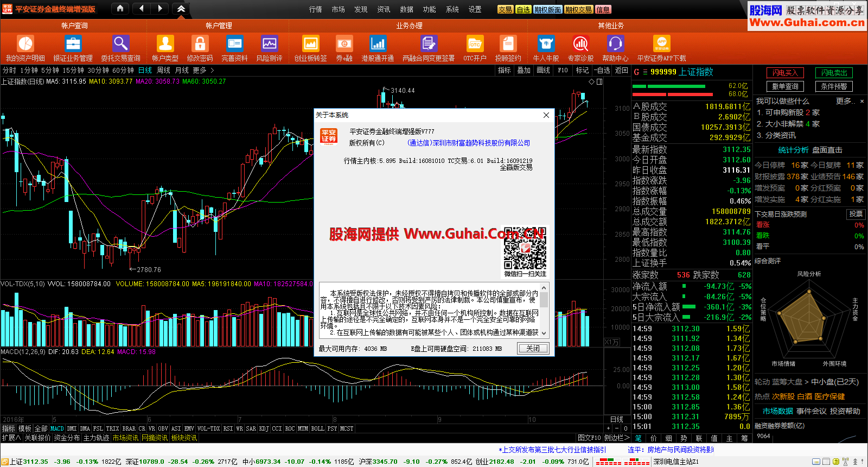Image resolution: width=868 pixels, height=467 pixels.
Task: Open 资金分布 tab
Action: pos(67,438)
